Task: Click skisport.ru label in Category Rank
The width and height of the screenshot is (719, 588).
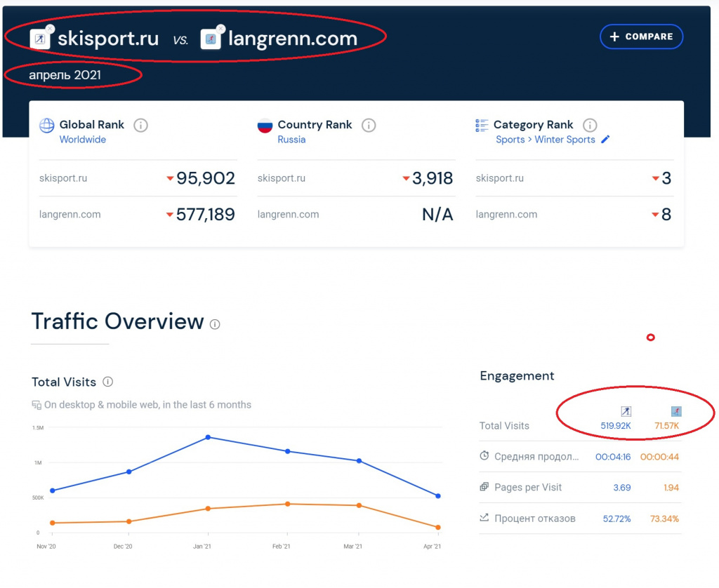Action: pos(500,178)
